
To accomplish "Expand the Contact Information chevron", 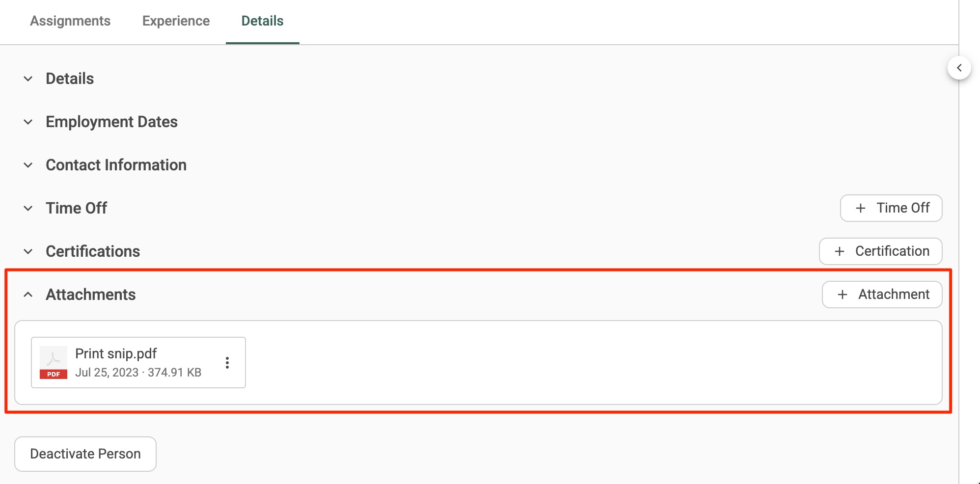I will pyautogui.click(x=28, y=165).
